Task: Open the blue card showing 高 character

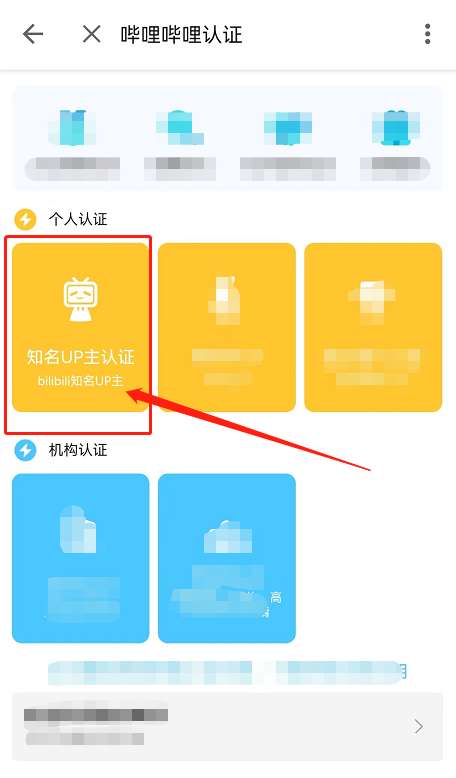Action: tap(227, 558)
